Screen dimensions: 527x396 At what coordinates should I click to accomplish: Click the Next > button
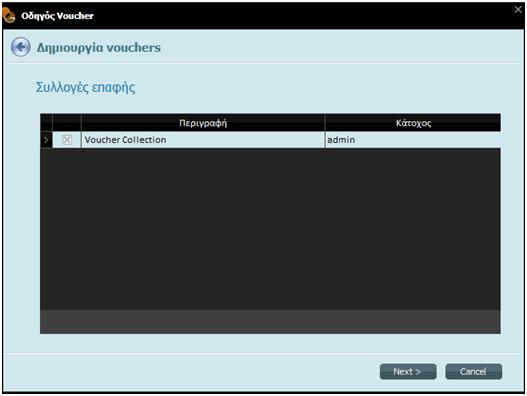coord(408,371)
